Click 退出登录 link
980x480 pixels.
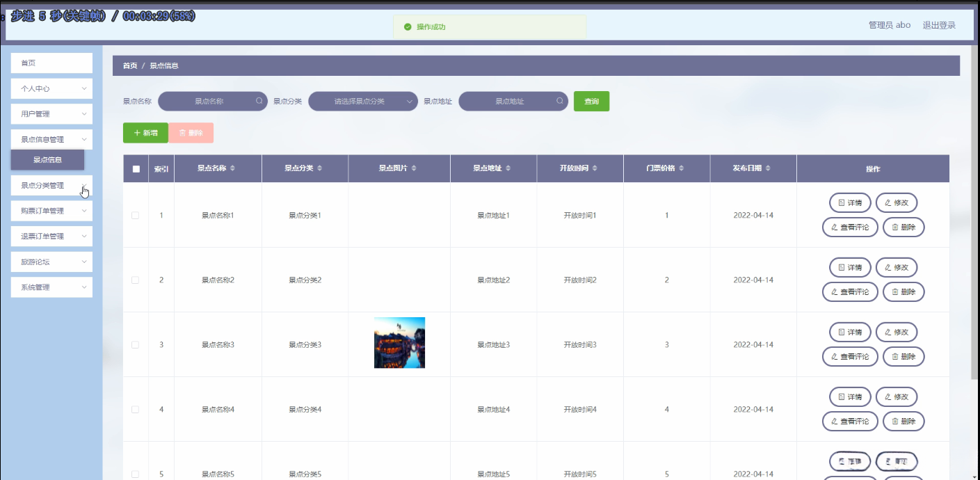939,25
